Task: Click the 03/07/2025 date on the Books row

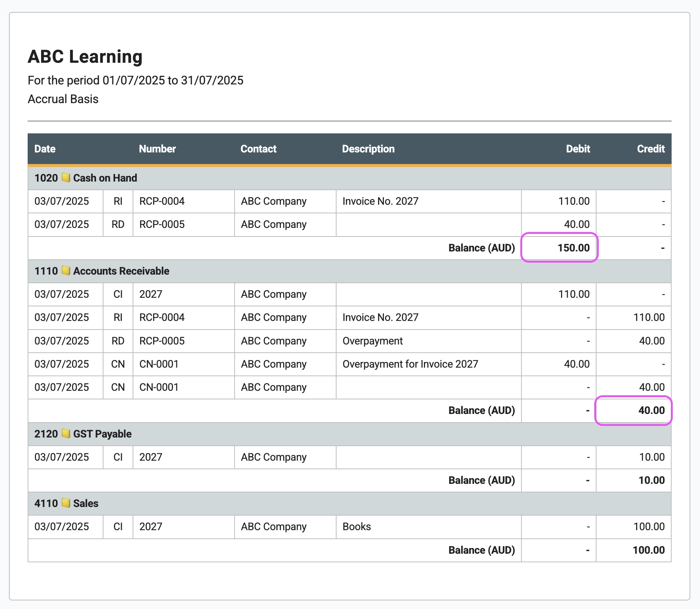Action: pyautogui.click(x=62, y=526)
